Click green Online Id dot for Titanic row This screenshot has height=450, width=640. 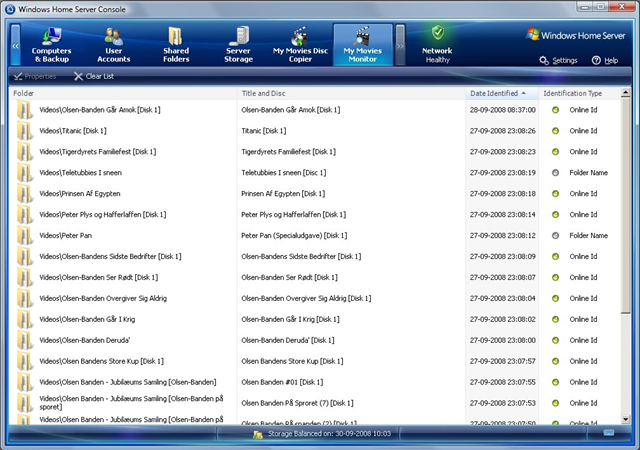555,131
